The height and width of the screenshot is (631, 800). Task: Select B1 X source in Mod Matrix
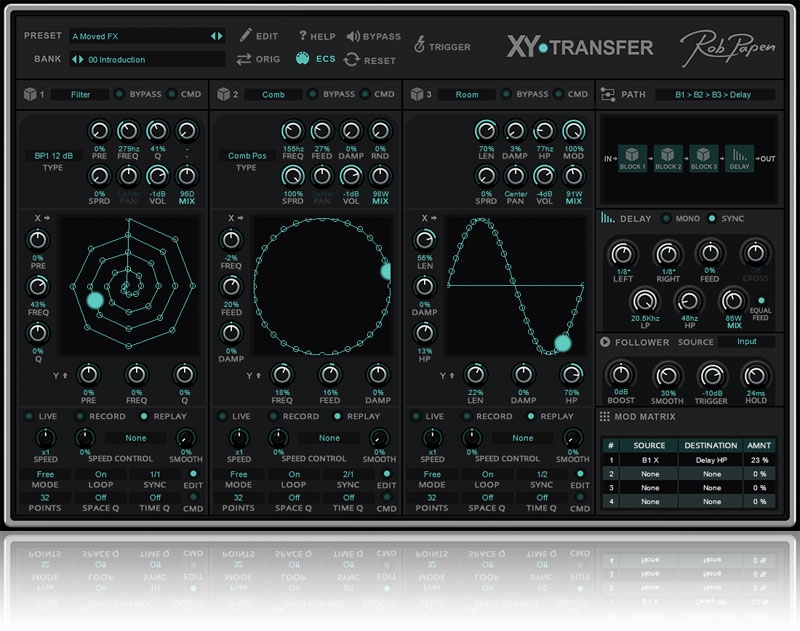(648, 460)
